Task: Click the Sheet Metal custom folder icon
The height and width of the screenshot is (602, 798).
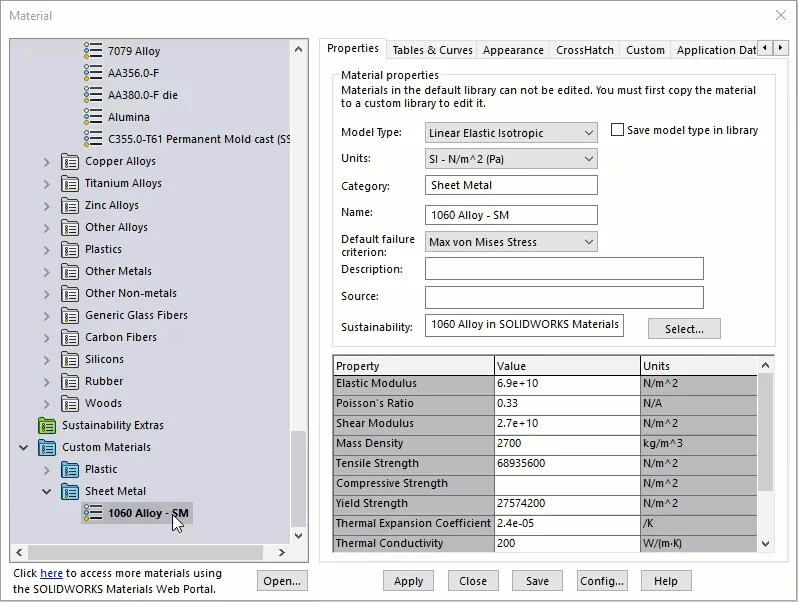Action: coord(70,491)
